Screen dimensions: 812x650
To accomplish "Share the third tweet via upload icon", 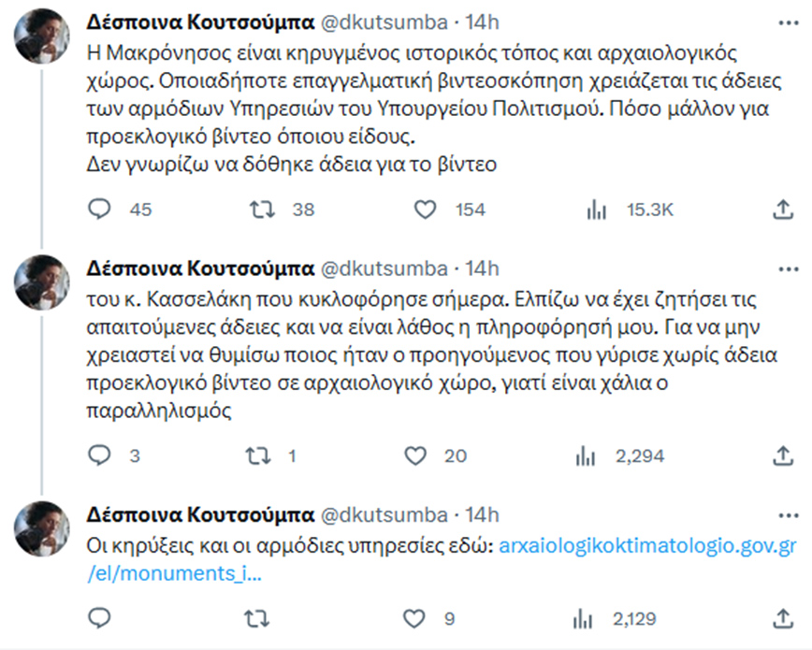I will pos(783,618).
